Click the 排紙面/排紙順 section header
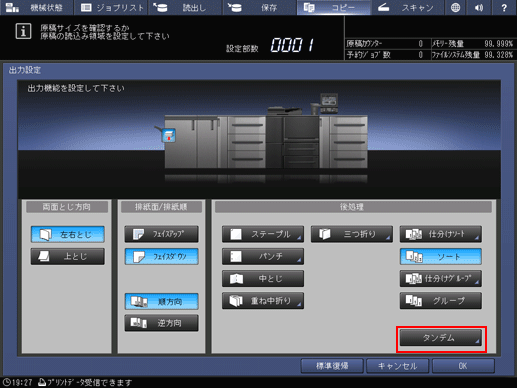 pyautogui.click(x=161, y=207)
